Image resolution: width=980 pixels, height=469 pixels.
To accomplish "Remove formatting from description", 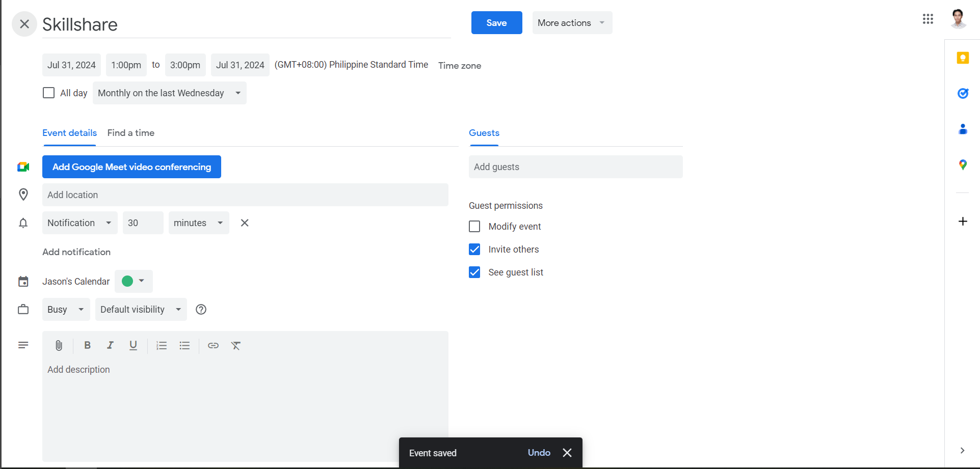I will pos(236,346).
